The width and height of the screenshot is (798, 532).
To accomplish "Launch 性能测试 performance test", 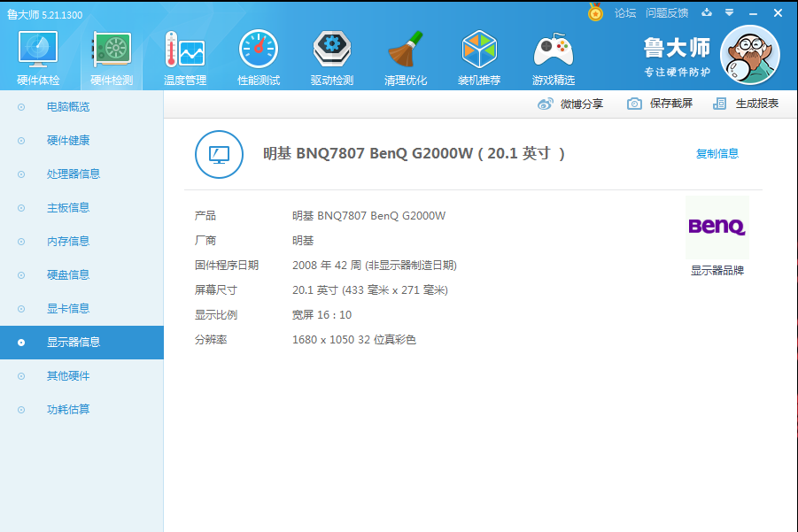I will pos(258,56).
